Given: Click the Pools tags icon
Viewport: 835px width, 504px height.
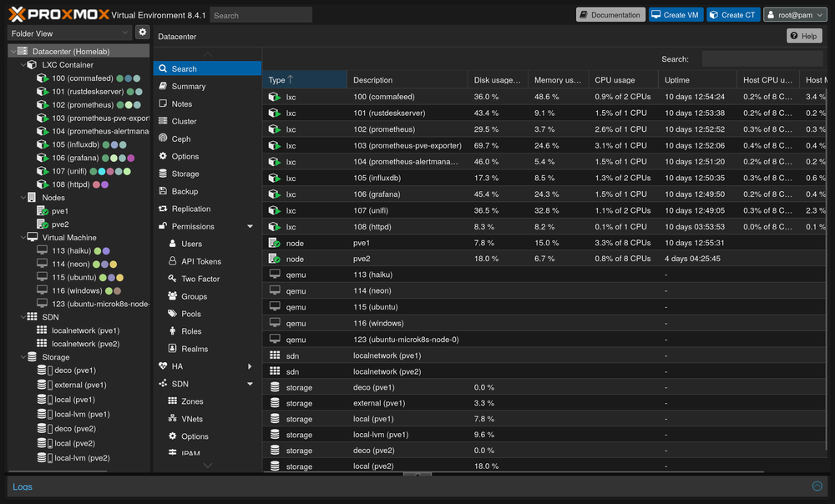Looking at the screenshot, I should (x=173, y=314).
